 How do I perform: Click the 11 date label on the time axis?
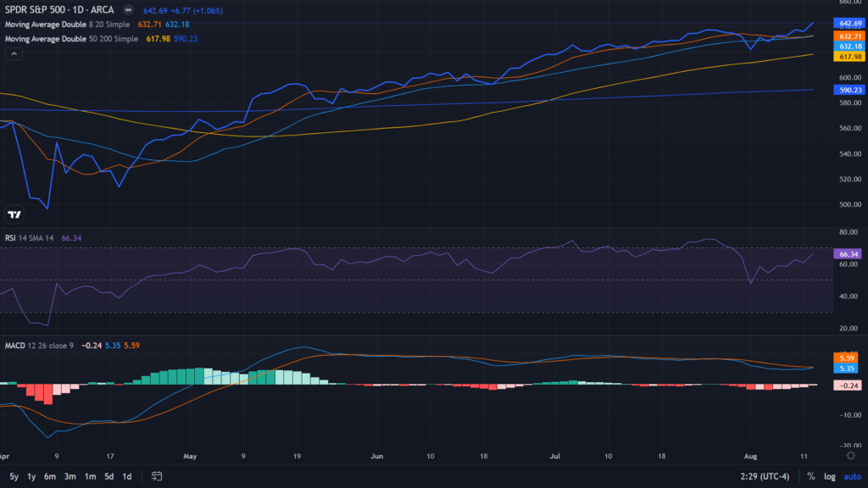click(804, 457)
